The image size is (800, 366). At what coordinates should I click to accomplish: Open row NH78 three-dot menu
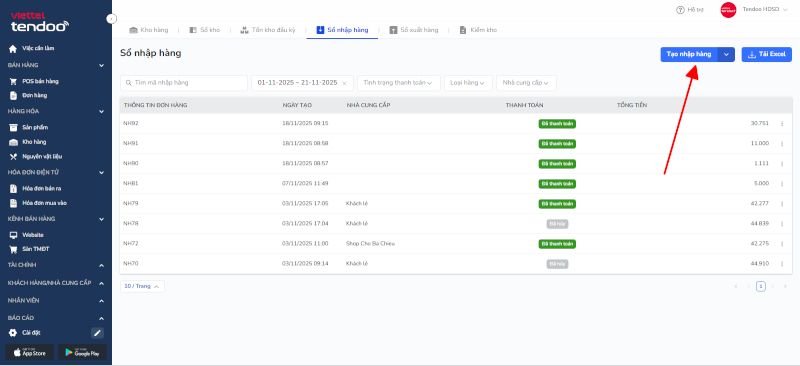pos(782,224)
